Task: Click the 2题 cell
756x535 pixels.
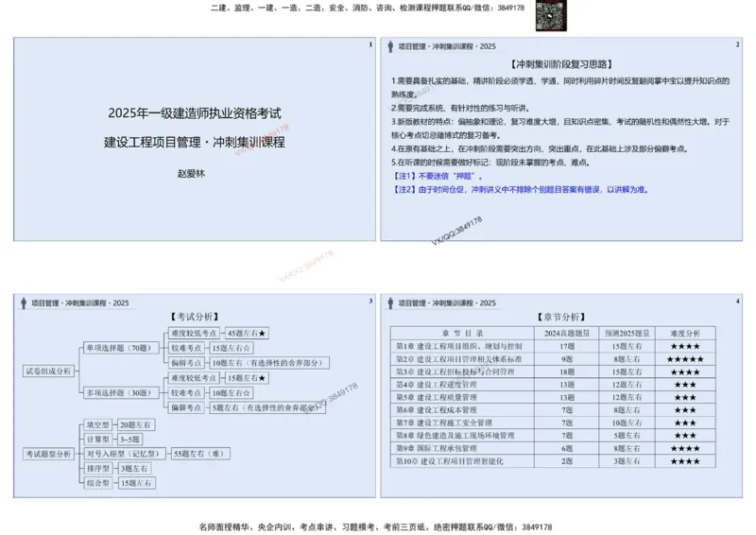Action: [566, 461]
